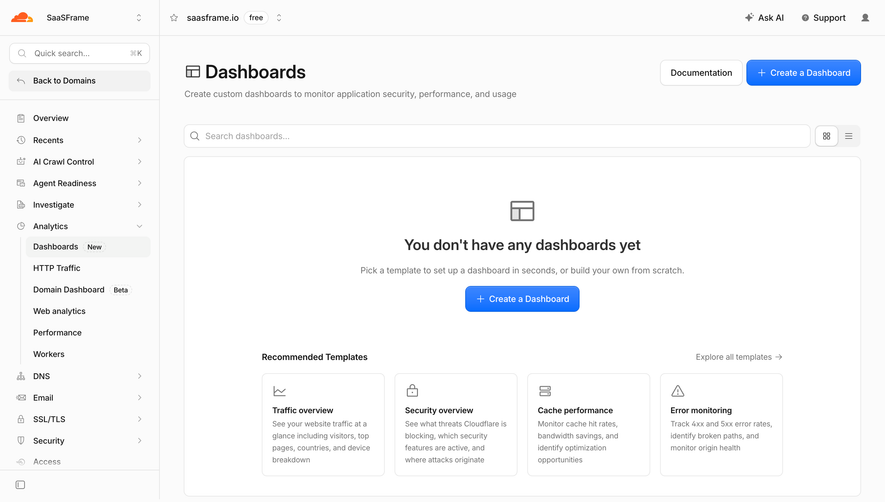Expand the Security section chevron

coord(139,440)
